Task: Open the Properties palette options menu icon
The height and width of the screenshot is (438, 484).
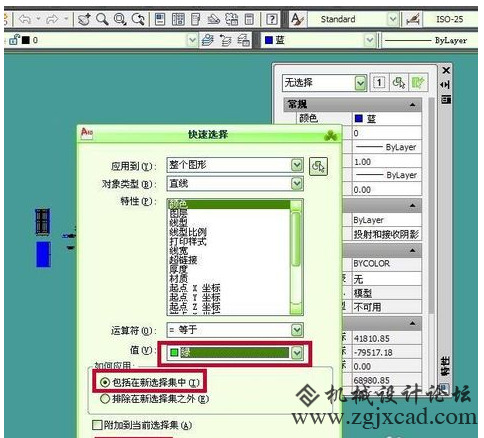Action: tap(446, 99)
